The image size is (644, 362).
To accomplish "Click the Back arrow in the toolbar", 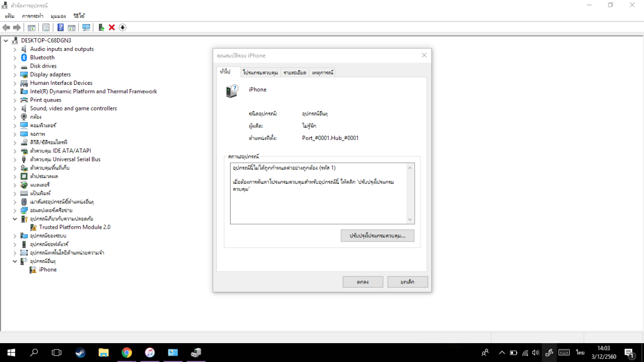I will 6,27.
